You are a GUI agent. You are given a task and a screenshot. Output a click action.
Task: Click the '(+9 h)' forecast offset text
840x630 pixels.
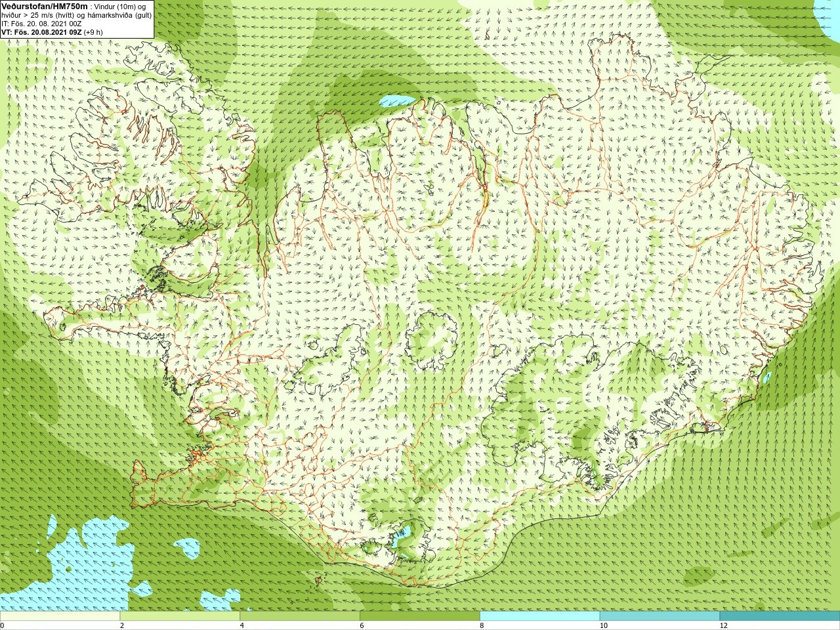point(93,32)
